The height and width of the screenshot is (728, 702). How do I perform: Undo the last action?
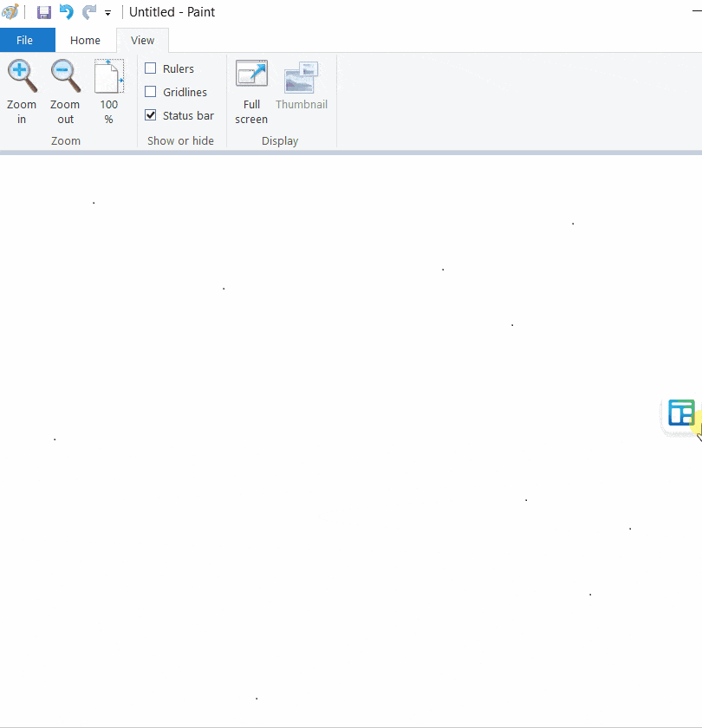[x=66, y=12]
